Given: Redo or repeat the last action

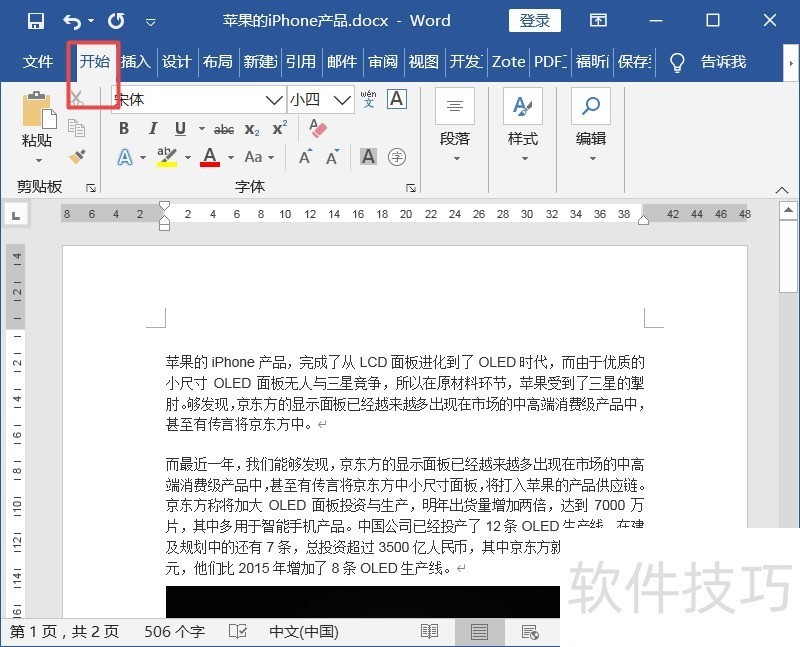Looking at the screenshot, I should pyautogui.click(x=116, y=21).
